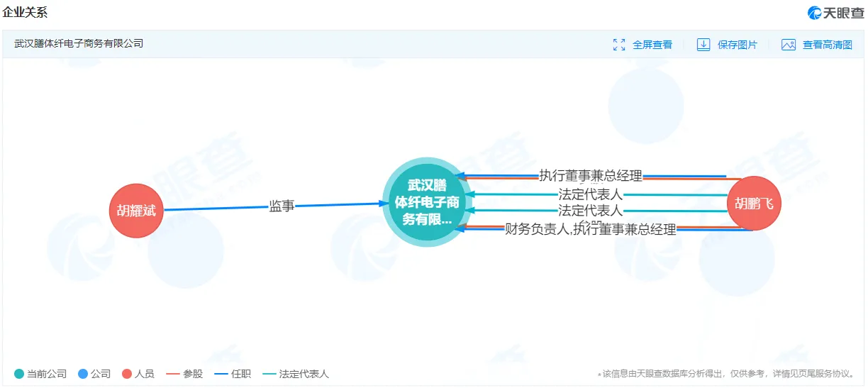Click the 执行董事兼总经理 top edge label
Viewport: 868px width, 388px height.
591,176
